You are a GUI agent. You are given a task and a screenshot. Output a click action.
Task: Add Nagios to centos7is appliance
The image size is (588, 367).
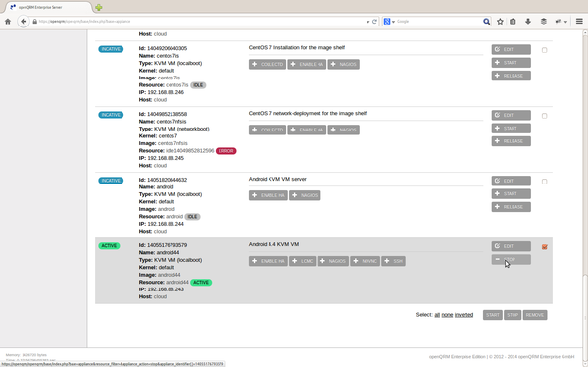[344, 64]
